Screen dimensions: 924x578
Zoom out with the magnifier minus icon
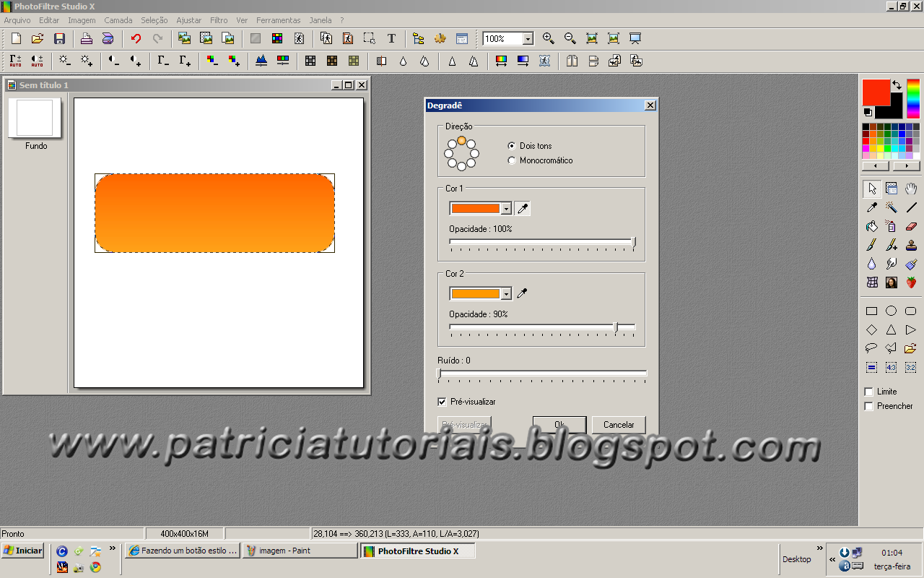570,38
